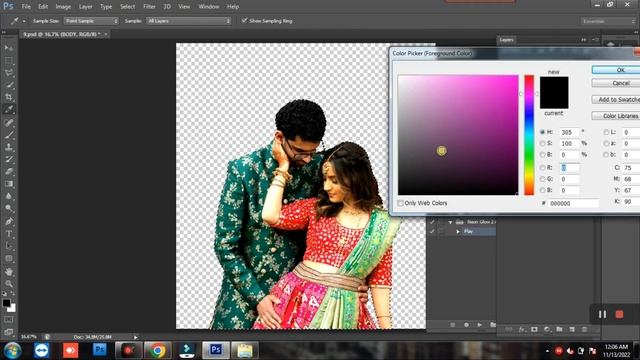640x360 pixels.
Task: Click Add to Swatches button
Action: [616, 99]
